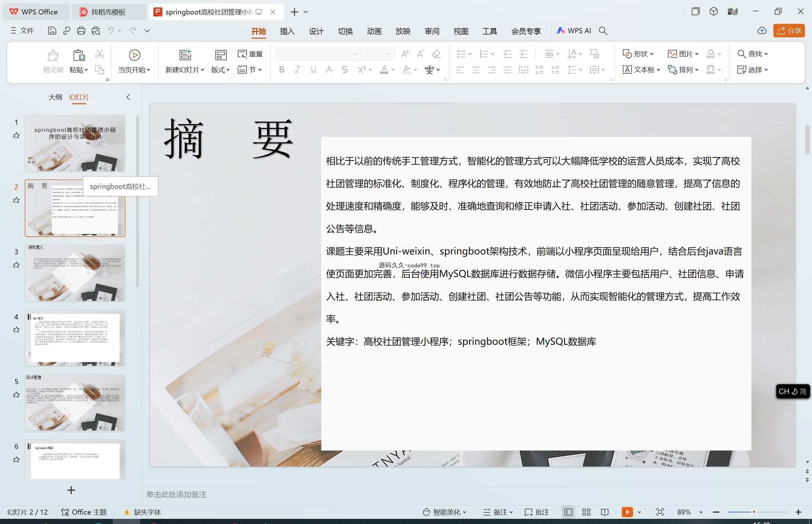Click the comments button in status bar
The height and width of the screenshot is (524, 812).
[537, 512]
